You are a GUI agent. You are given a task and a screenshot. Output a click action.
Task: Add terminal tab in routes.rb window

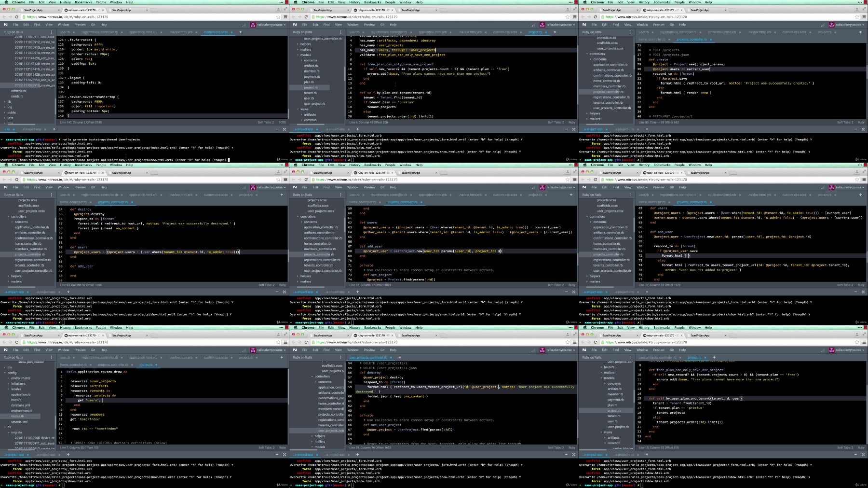click(68, 454)
